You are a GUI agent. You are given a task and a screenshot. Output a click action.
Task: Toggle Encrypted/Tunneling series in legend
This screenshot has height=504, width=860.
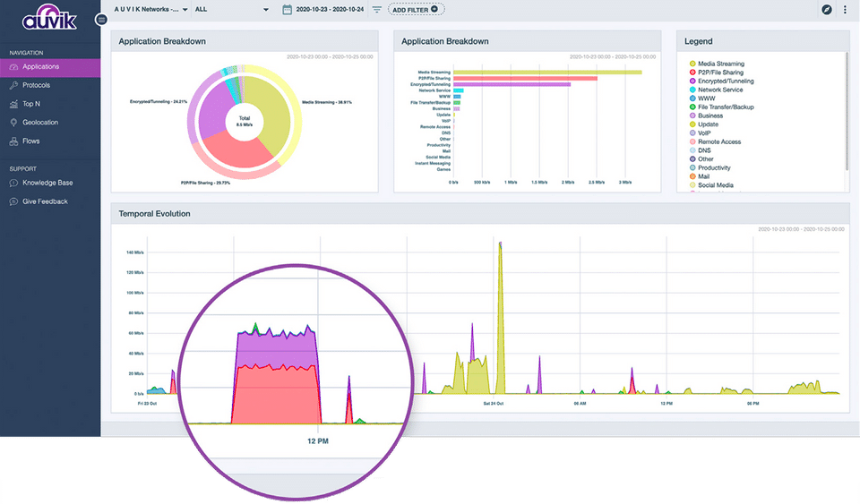pyautogui.click(x=726, y=81)
